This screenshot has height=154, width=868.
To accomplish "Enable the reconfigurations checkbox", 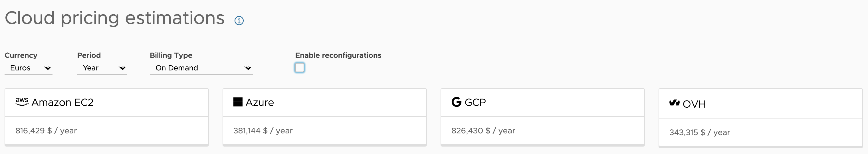I will tap(300, 68).
